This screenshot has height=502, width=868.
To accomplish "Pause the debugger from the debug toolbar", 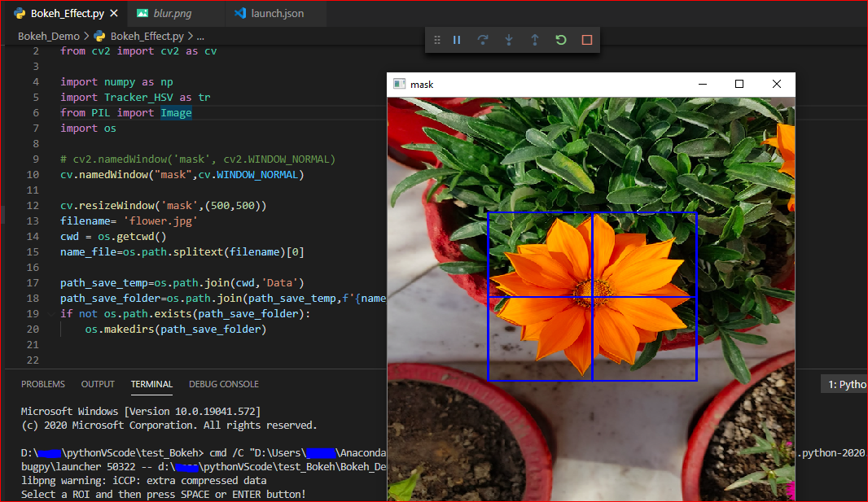I will (x=457, y=40).
